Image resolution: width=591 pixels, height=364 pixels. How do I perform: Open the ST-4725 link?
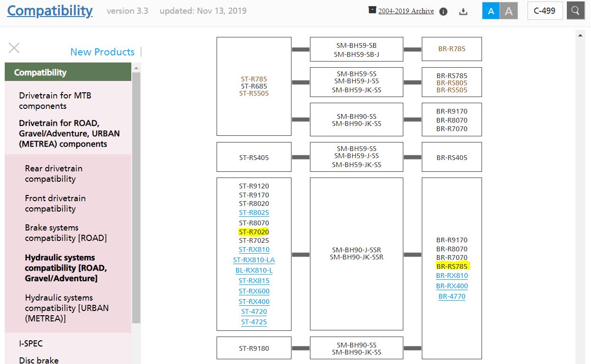click(254, 322)
